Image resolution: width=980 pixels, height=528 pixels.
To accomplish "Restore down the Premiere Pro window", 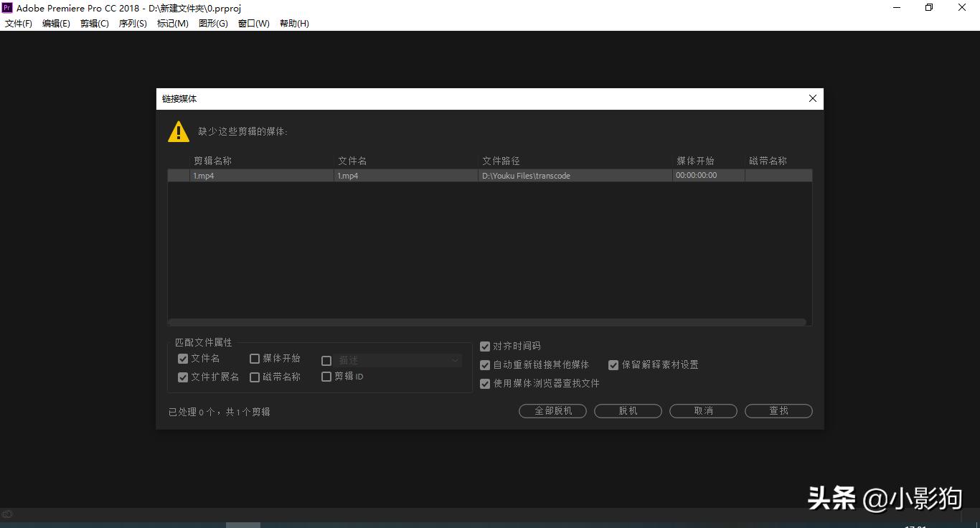I will [x=929, y=8].
